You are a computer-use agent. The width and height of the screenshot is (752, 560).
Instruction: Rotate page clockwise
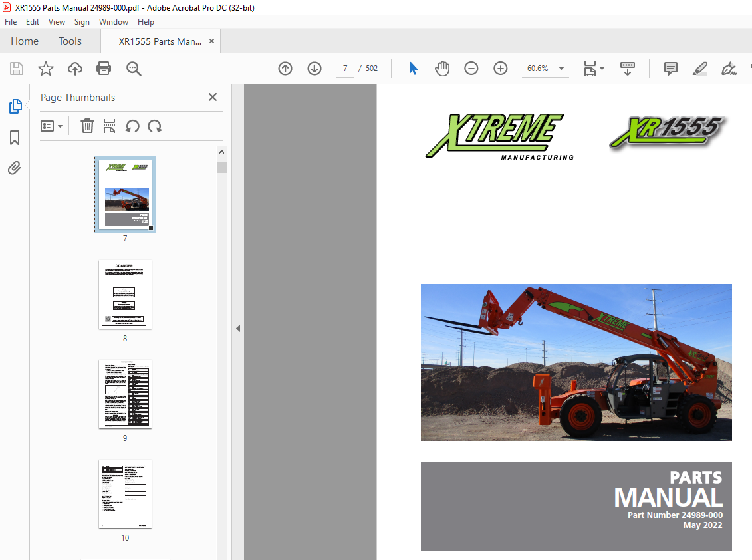pyautogui.click(x=155, y=126)
